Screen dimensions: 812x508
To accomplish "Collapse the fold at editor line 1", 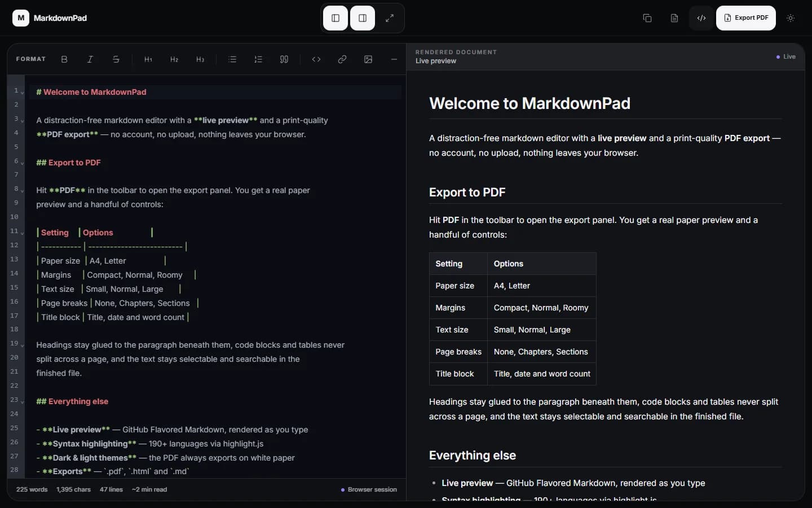I will click(23, 93).
